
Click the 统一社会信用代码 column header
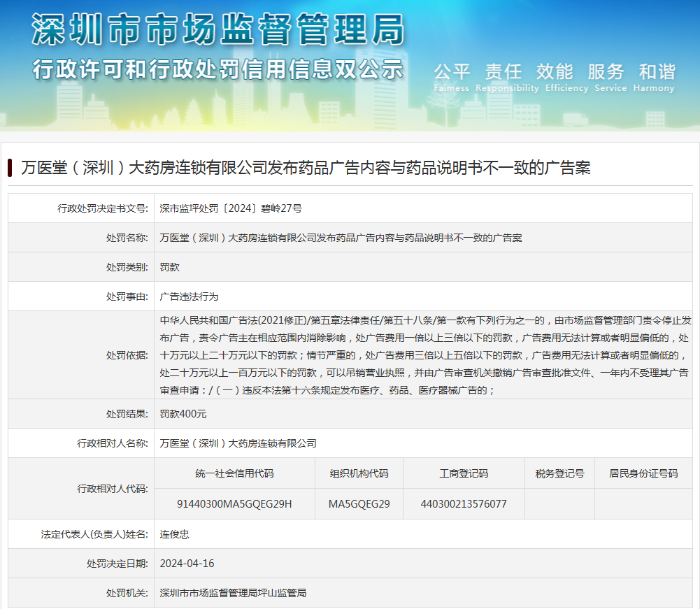(x=234, y=474)
